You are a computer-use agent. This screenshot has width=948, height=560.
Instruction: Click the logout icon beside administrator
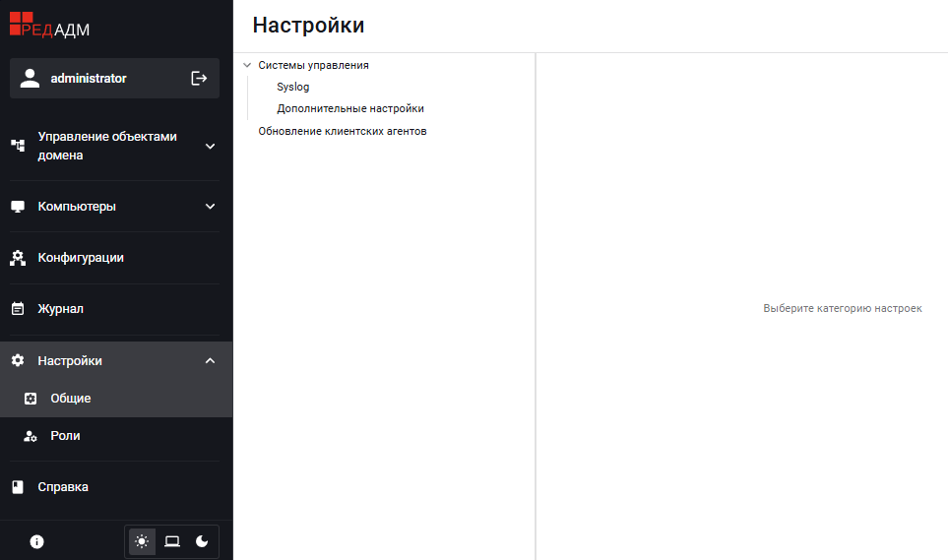pos(199,78)
